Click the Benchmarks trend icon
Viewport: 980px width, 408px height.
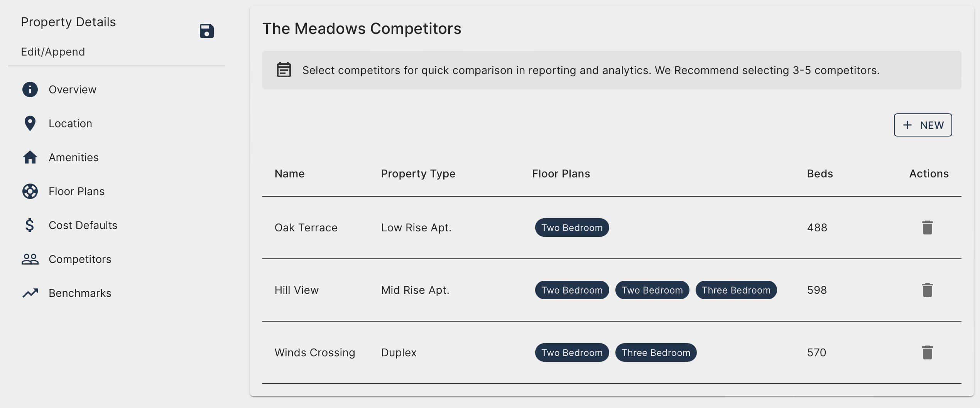pyautogui.click(x=30, y=293)
